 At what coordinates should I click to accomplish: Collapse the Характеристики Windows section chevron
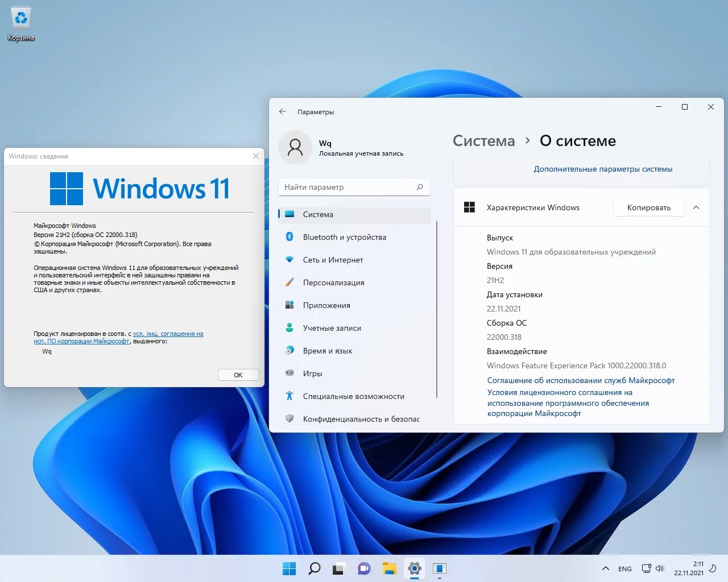(x=696, y=207)
